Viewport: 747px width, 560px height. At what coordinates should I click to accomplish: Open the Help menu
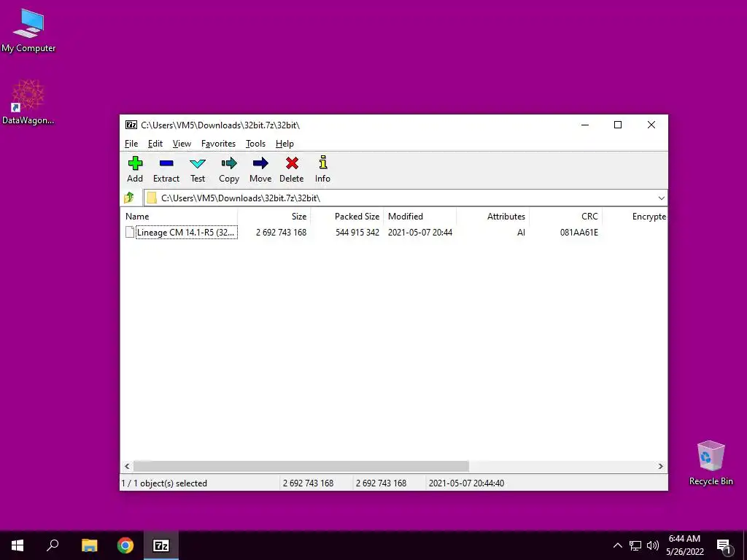(285, 144)
